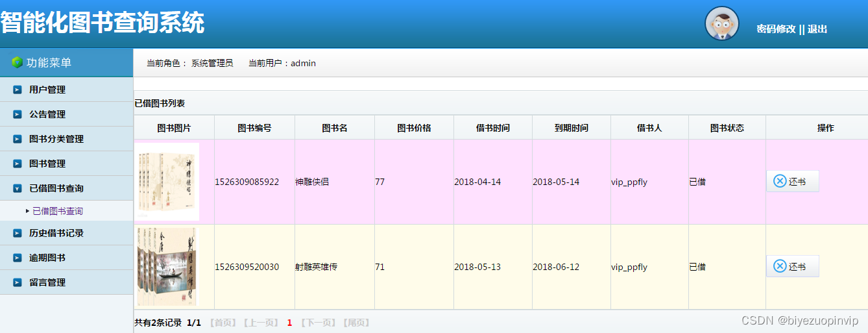Click the admin avatar icon in header

(722, 23)
